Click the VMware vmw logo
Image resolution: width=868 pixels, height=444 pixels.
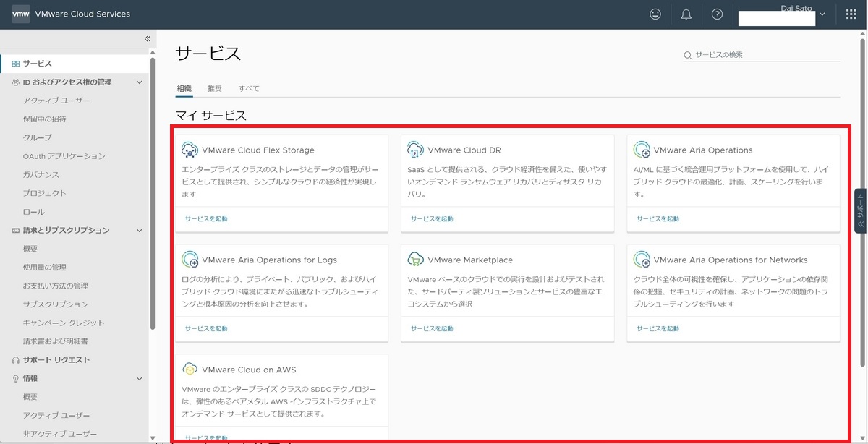pyautogui.click(x=21, y=14)
